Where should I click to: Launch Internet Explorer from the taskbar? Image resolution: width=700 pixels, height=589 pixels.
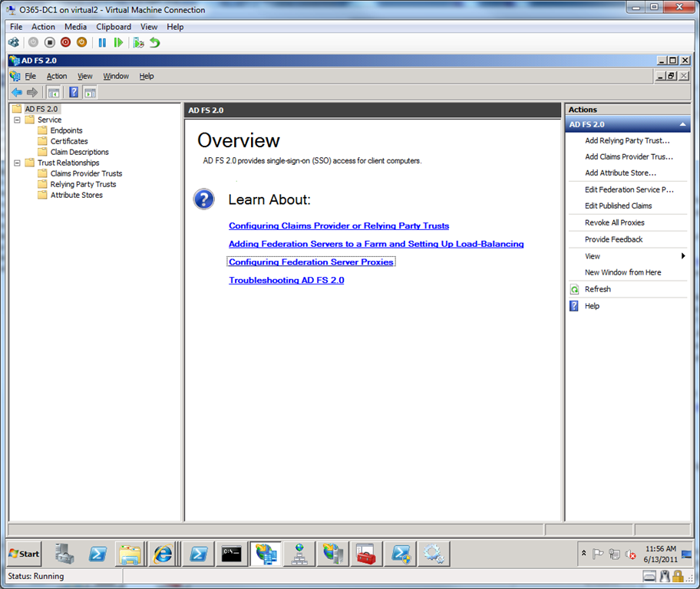coord(163,554)
